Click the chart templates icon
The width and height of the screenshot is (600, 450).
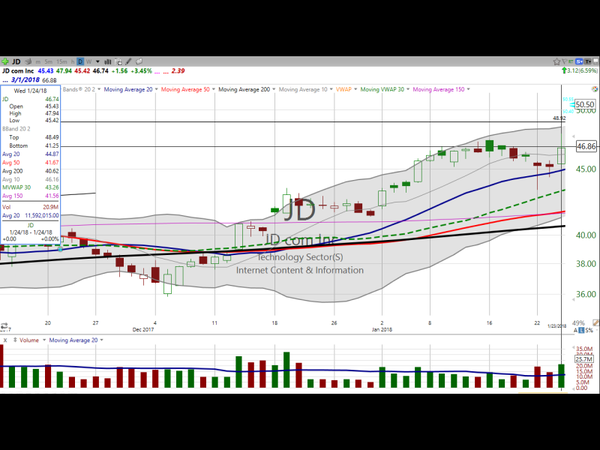119,62
